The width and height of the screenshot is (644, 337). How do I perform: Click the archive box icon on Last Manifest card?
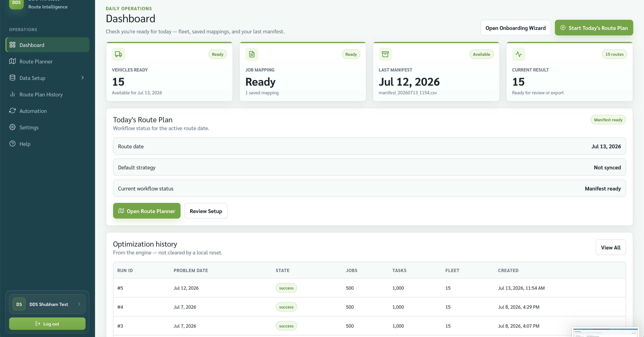(385, 54)
